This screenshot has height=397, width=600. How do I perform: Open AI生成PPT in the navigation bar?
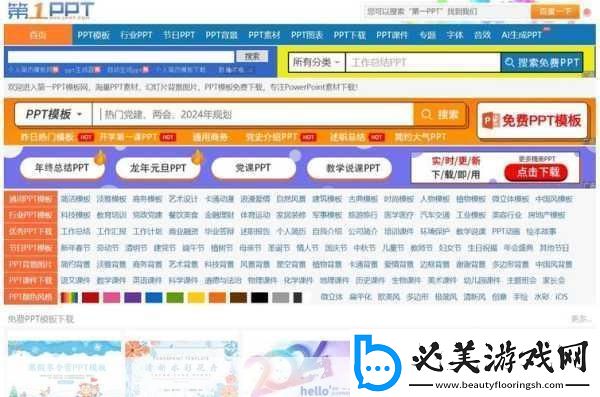[522, 35]
